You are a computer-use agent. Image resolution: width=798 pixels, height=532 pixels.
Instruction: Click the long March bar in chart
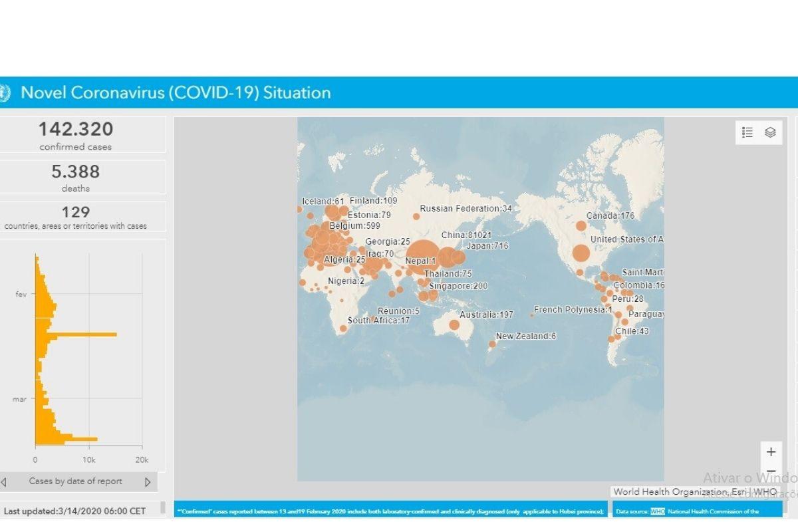(66, 439)
